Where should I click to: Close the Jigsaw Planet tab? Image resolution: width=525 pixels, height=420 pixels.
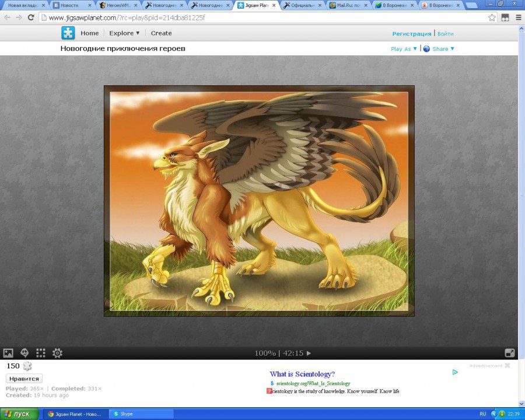[274, 5]
